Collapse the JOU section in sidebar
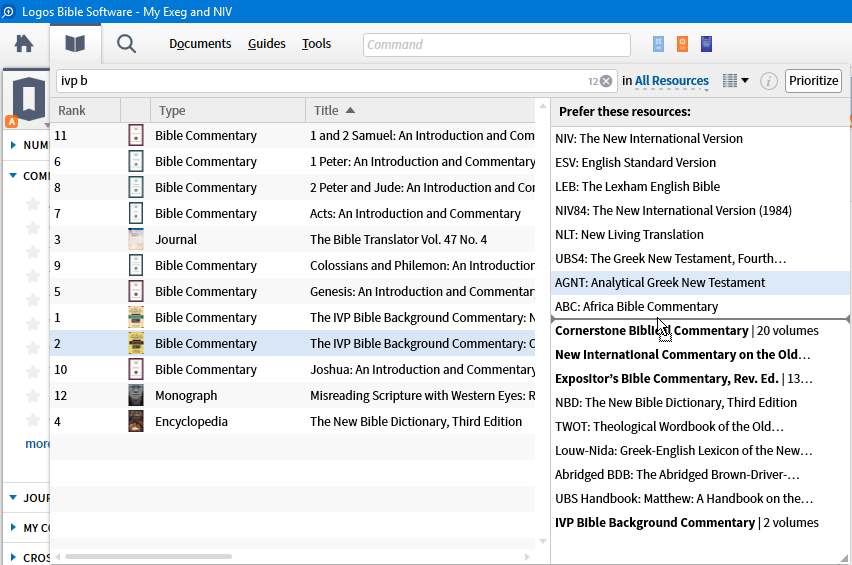Screen dimensions: 852x565 click(14, 498)
